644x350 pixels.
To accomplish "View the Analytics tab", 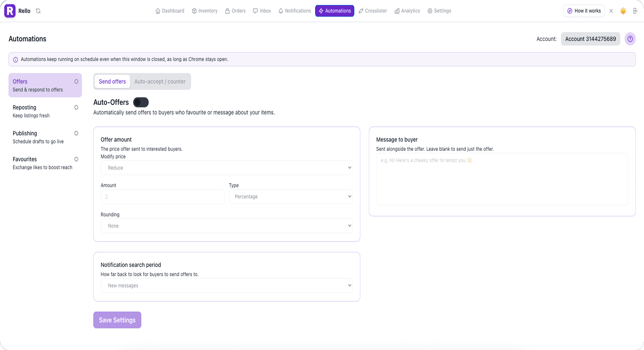I will point(407,11).
